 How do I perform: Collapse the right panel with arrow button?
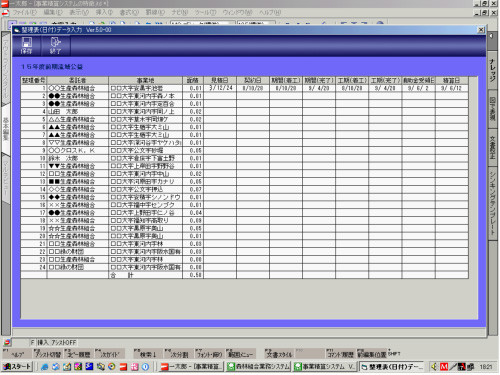(492, 35)
